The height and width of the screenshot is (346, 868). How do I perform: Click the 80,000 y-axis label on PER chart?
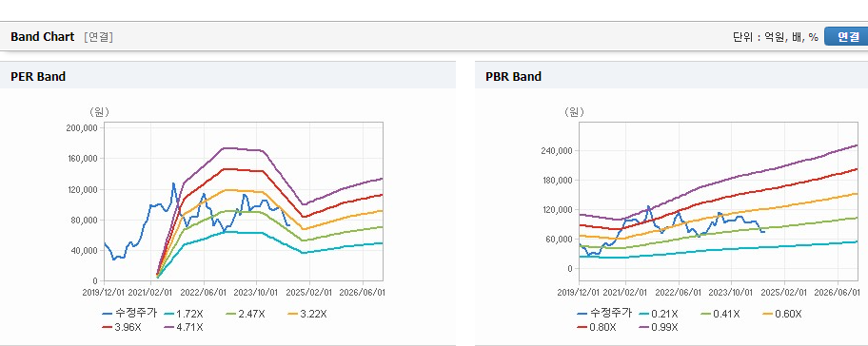(84, 220)
